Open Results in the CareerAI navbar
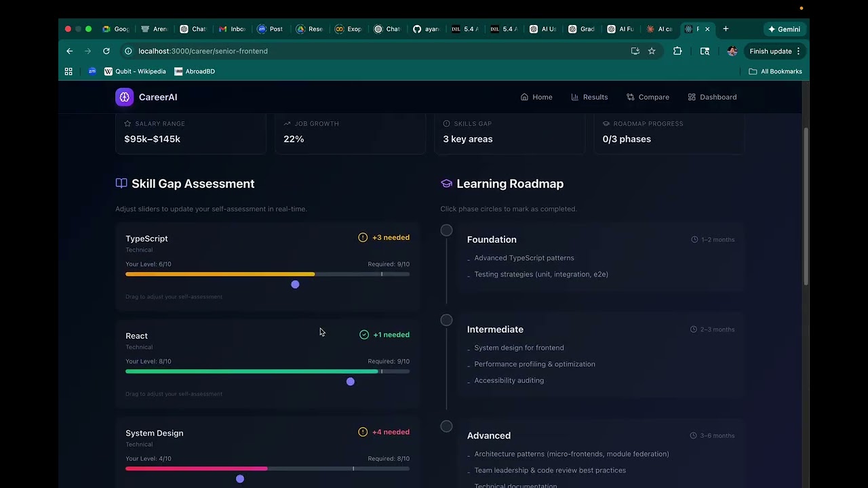This screenshot has width=868, height=488. (589, 97)
